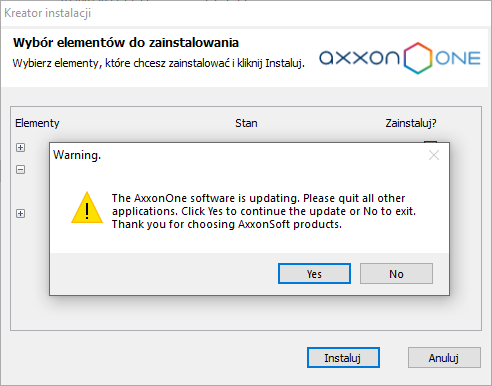Click the Kreator instalacji window title
Viewport: 492px width, 386px height.
[47, 13]
